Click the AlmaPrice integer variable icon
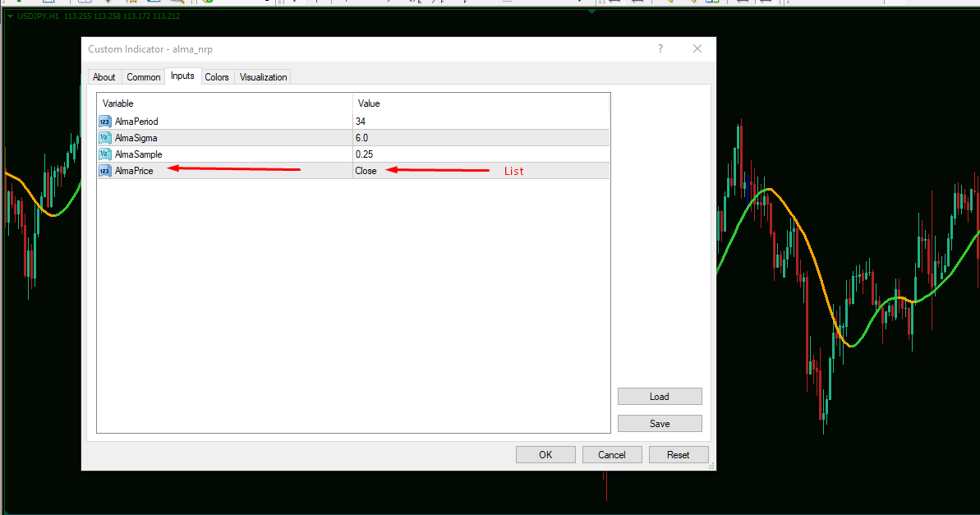The height and width of the screenshot is (515, 980). coord(105,171)
